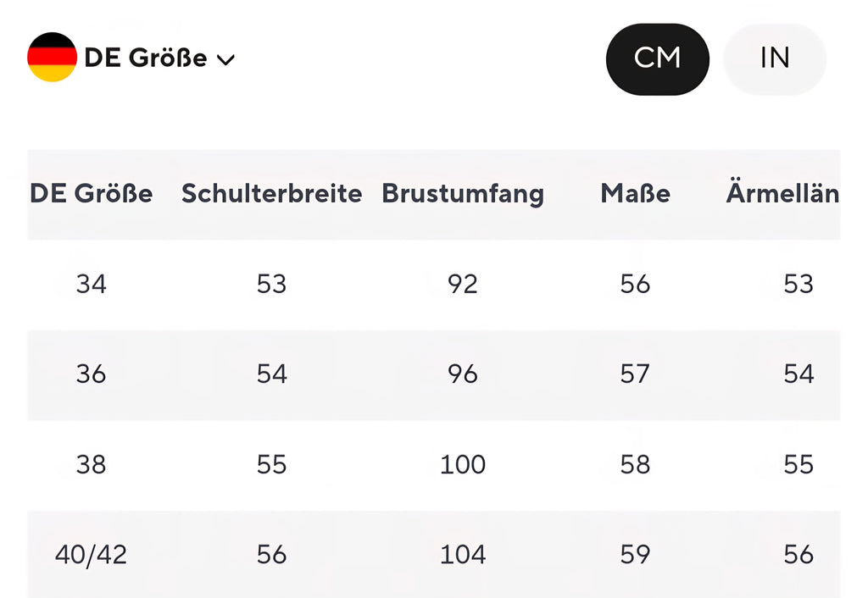
Task: Click Brustumfang value 92
Action: (463, 285)
